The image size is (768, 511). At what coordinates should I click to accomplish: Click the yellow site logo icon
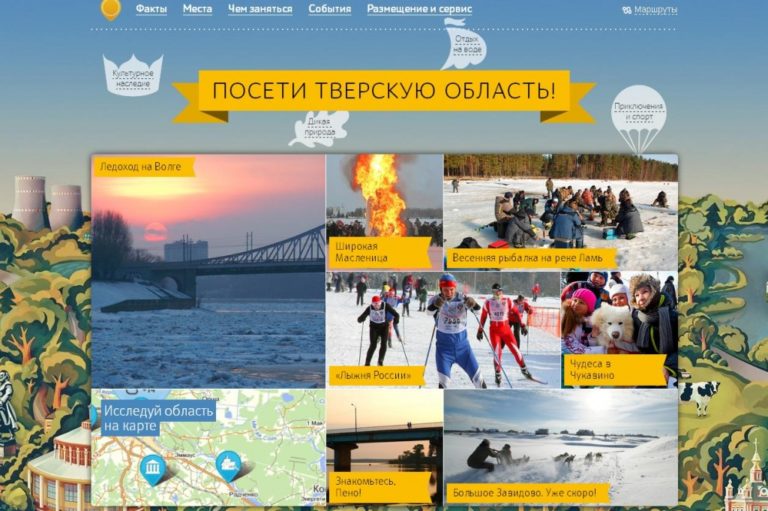pyautogui.click(x=111, y=9)
